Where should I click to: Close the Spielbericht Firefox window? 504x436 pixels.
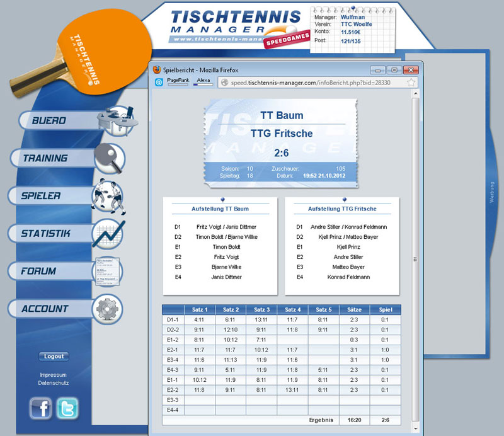pos(411,70)
